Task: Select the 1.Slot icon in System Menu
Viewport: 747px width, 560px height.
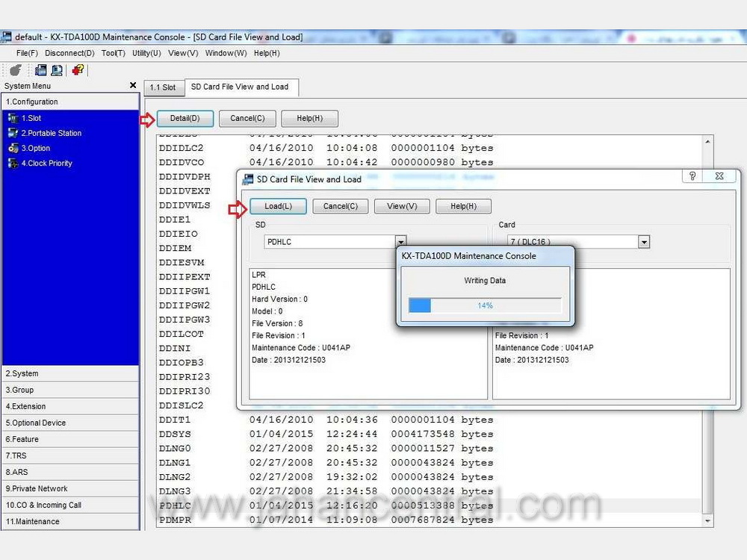Action: (x=12, y=118)
